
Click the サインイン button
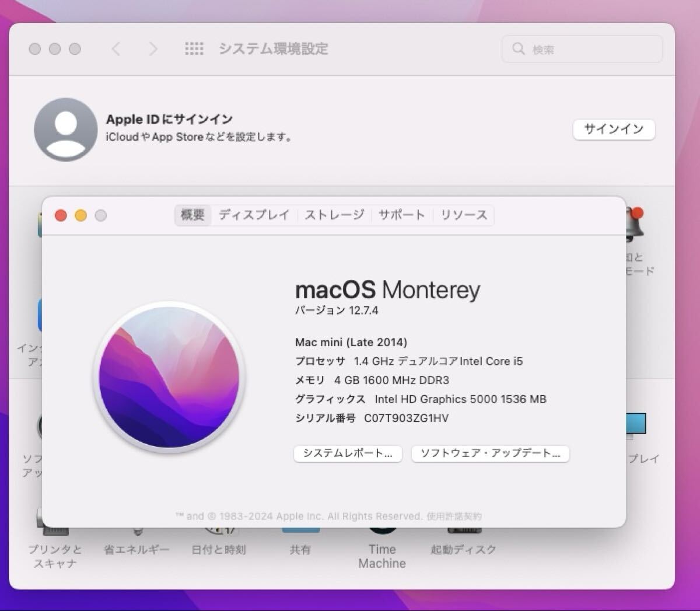(614, 129)
